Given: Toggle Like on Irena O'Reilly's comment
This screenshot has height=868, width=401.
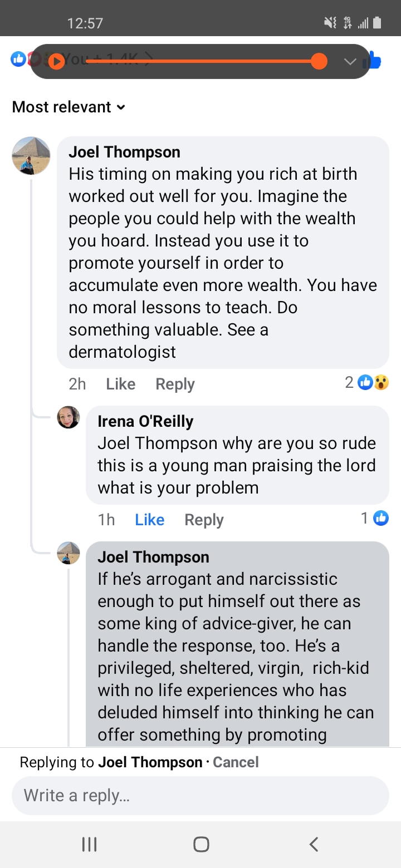Looking at the screenshot, I should point(149,520).
